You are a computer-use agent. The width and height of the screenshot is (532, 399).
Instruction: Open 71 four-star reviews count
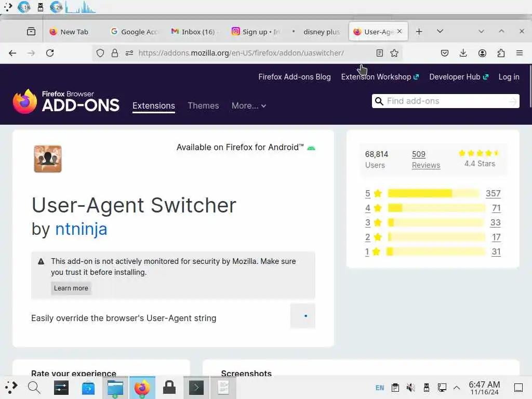[x=496, y=208]
